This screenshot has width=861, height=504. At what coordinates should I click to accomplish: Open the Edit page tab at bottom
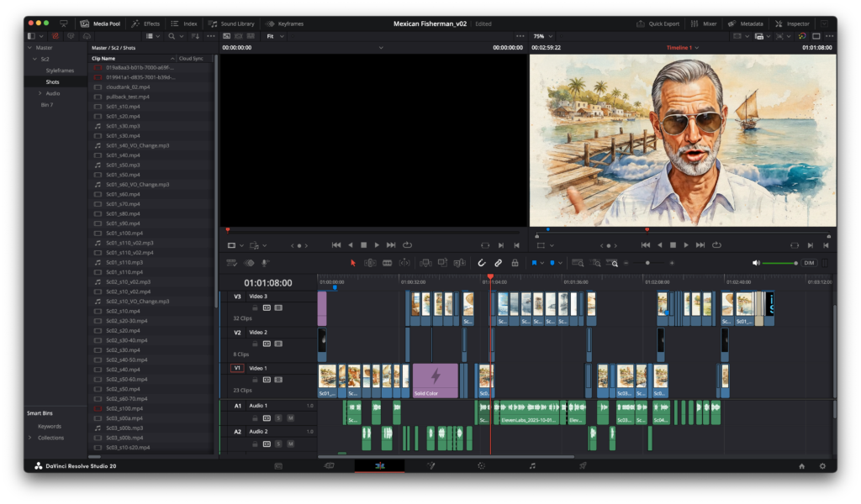379,466
